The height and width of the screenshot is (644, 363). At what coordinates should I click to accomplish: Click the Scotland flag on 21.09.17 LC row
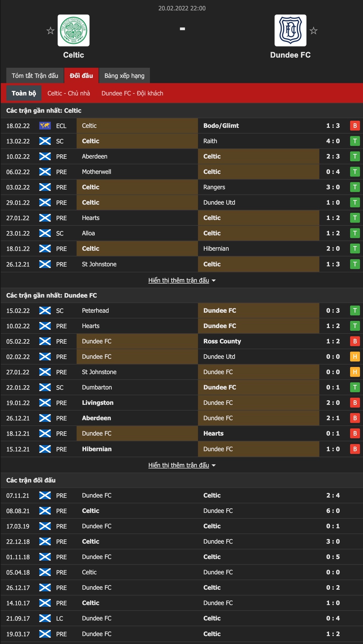(x=45, y=618)
